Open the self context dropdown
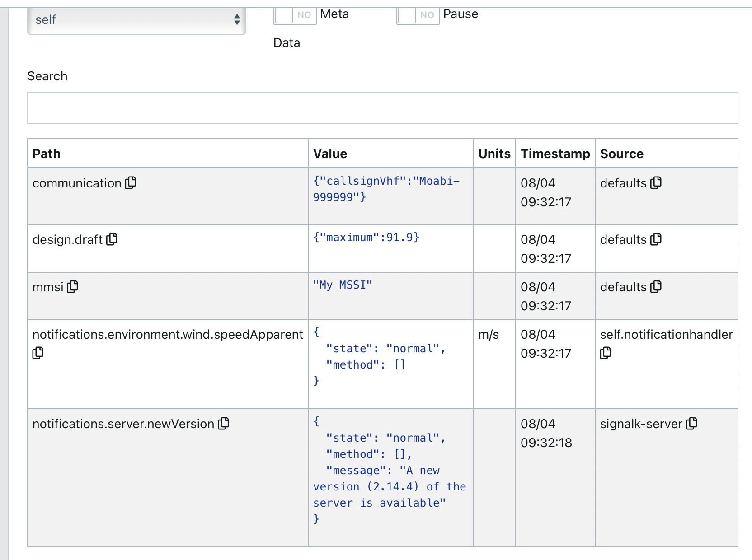Viewport: 752px width, 560px height. point(136,20)
